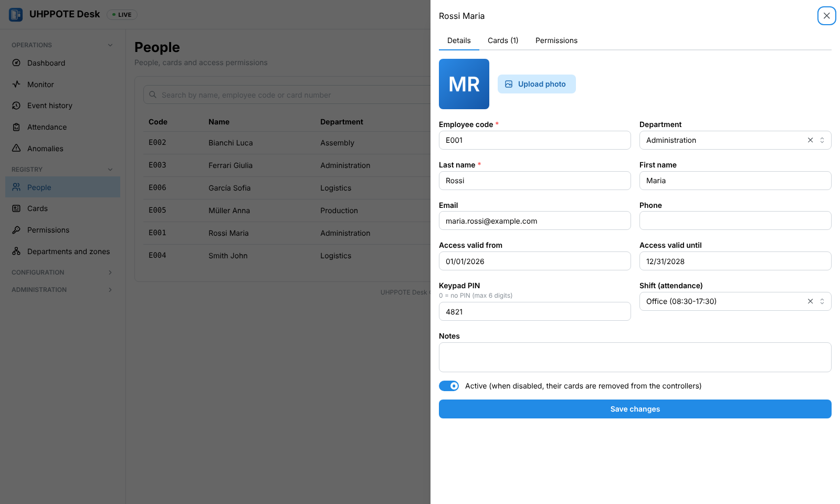Screen dimensions: 840x504
Task: Click the Keypad PIN field
Action: [x=535, y=311]
